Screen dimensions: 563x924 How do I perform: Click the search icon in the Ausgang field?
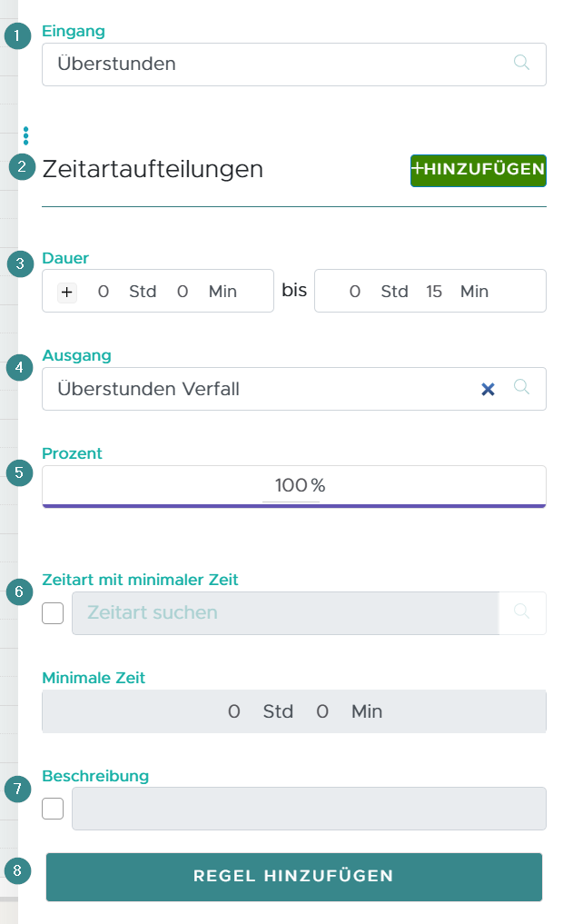522,388
